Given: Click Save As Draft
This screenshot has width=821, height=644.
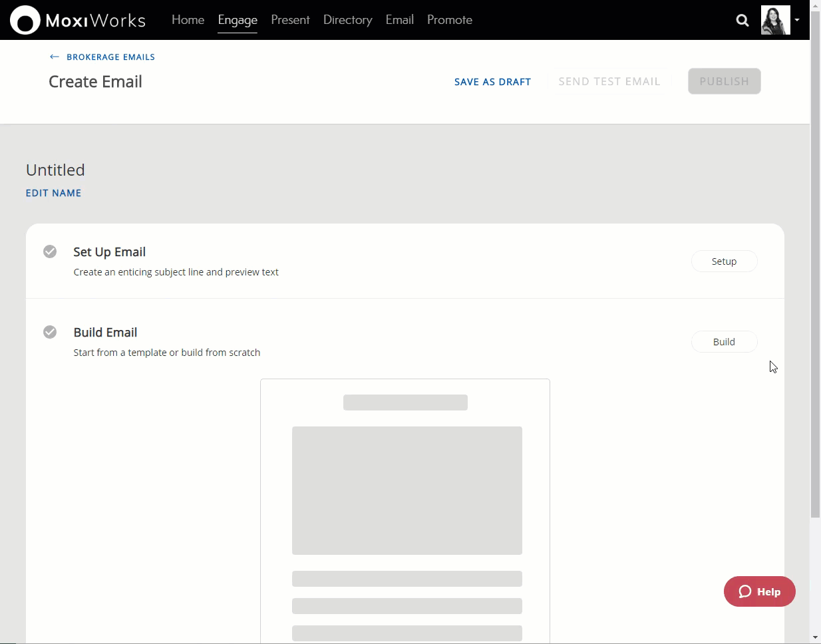Looking at the screenshot, I should tap(492, 82).
